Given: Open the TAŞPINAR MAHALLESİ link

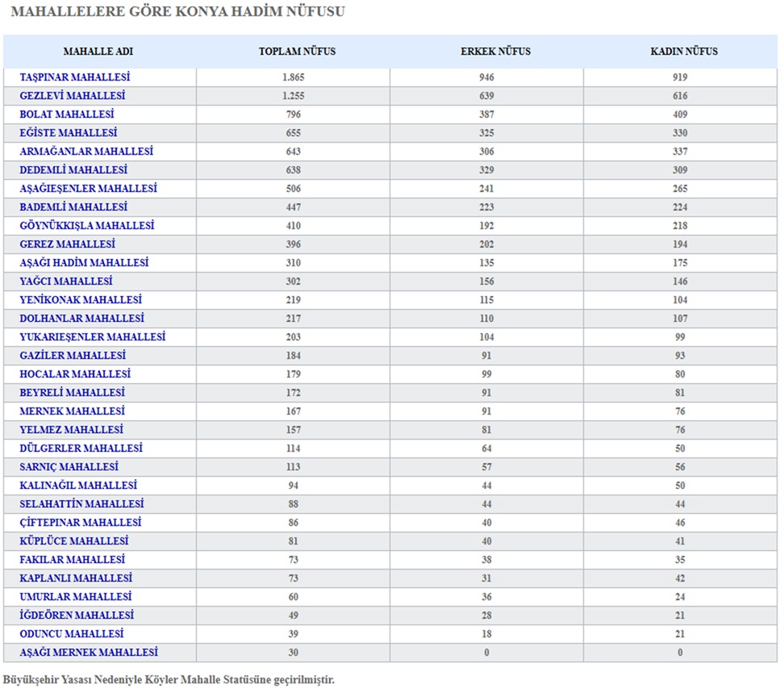Looking at the screenshot, I should [75, 77].
